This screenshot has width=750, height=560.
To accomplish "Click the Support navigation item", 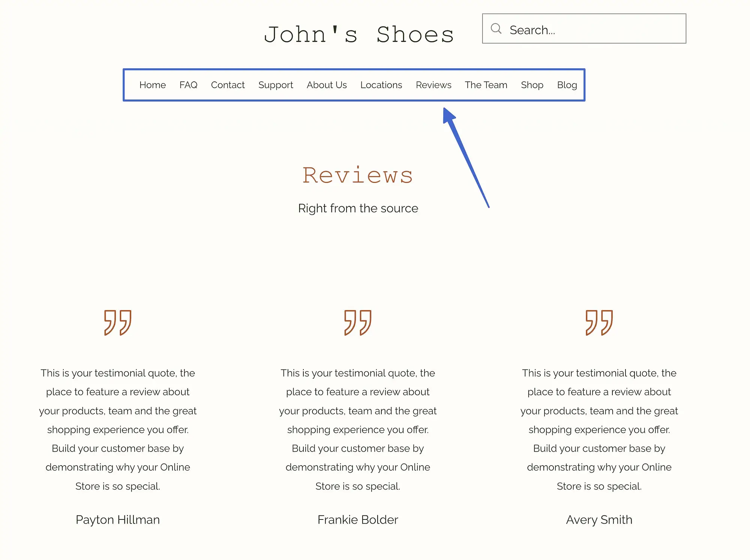I will [276, 85].
